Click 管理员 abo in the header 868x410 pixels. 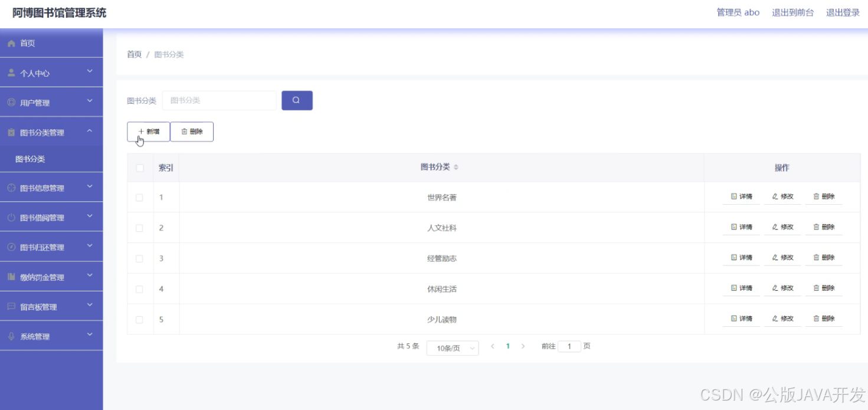click(x=738, y=12)
